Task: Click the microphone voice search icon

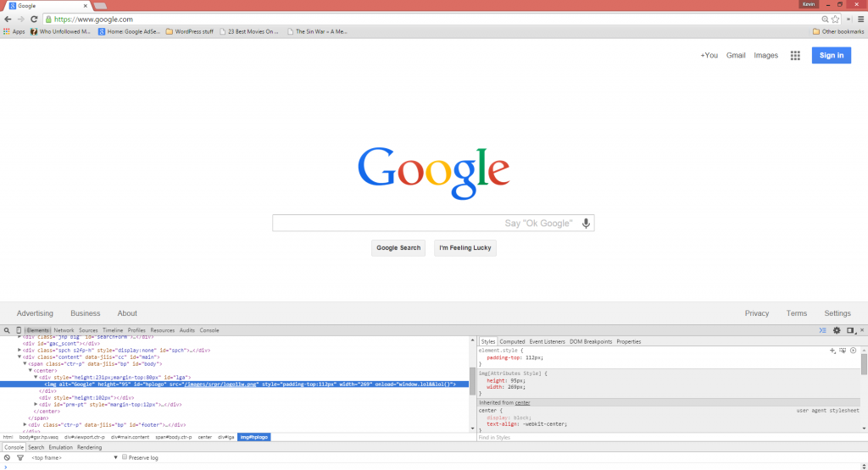Action: click(x=586, y=223)
